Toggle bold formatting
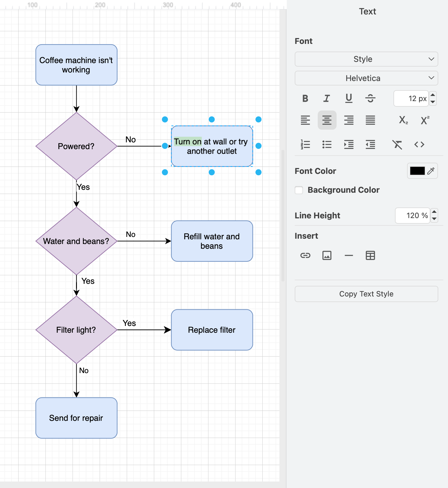Image resolution: width=448 pixels, height=488 pixels. (x=305, y=98)
